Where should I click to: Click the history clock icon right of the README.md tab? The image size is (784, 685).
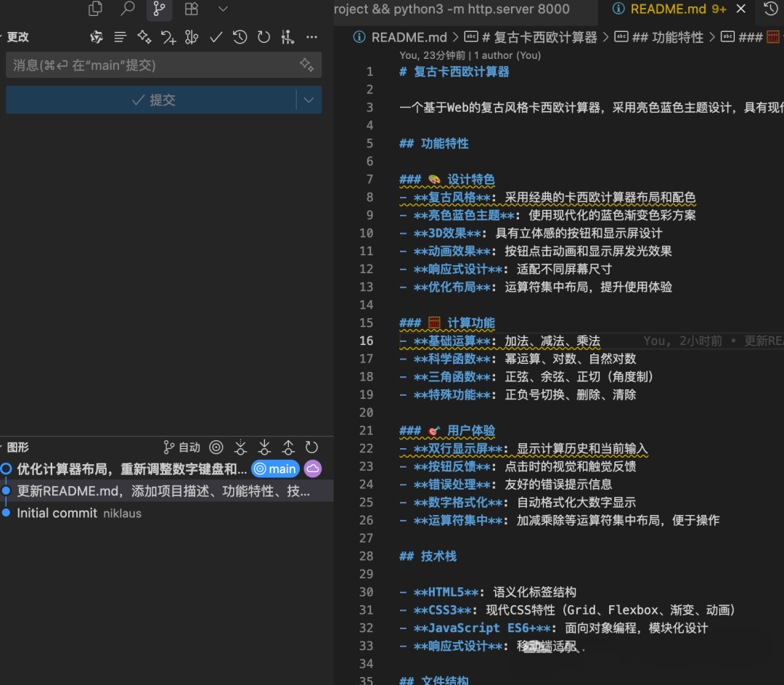pyautogui.click(x=770, y=9)
